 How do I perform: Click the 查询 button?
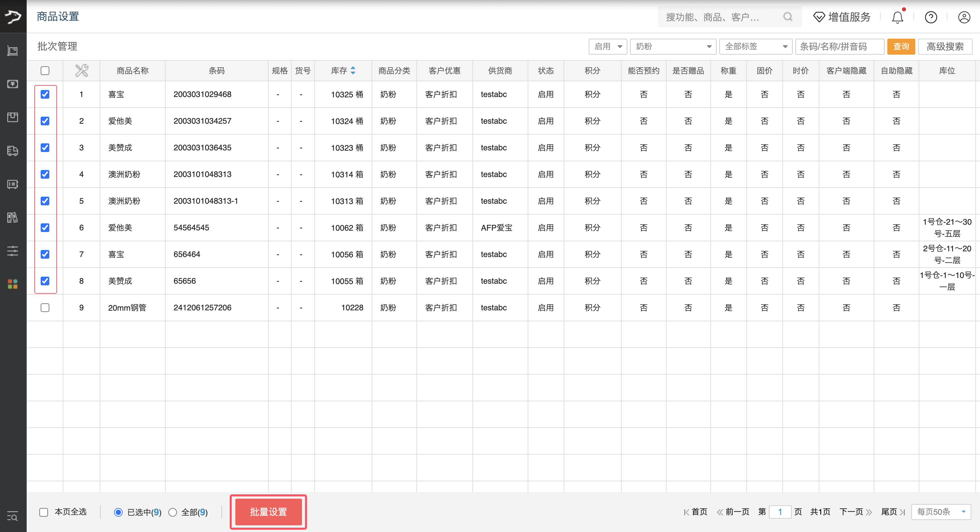point(901,46)
